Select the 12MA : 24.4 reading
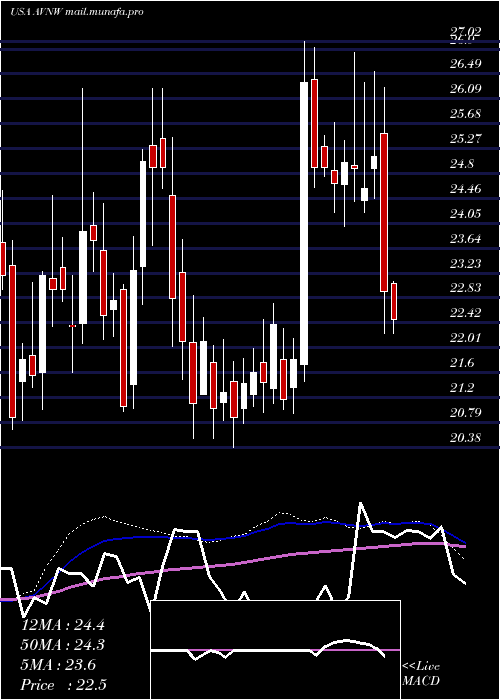500x700 pixels. coord(63,625)
